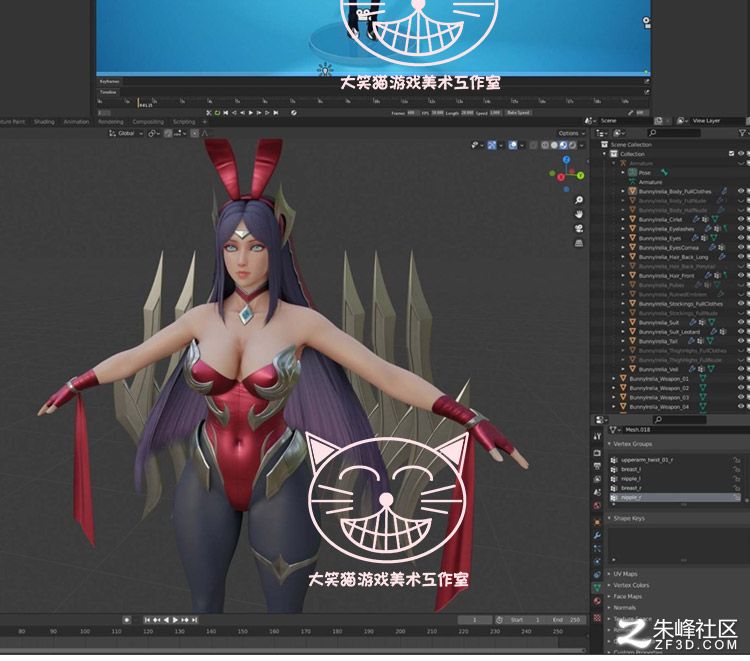Click the current frame number field
This screenshot has height=661, width=750.
point(474,620)
